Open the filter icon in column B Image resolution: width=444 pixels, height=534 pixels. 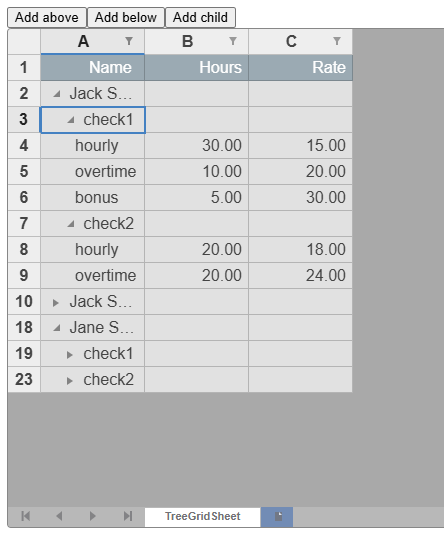233,41
